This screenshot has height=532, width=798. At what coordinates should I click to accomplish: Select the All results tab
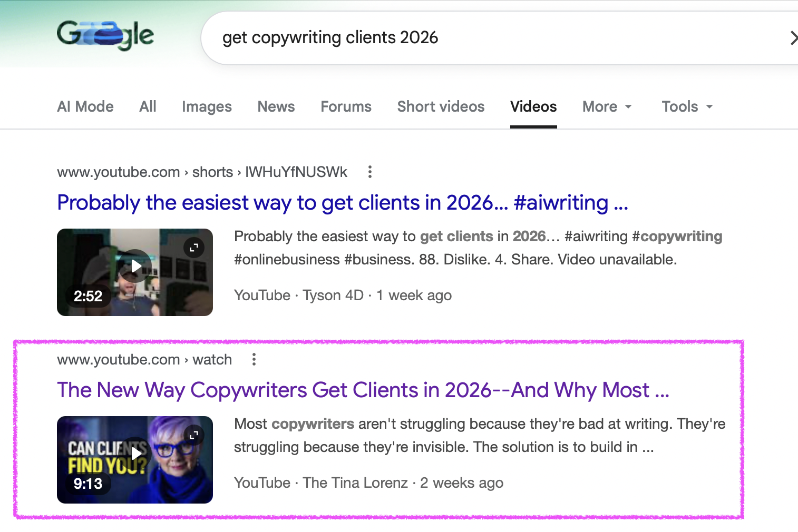click(x=147, y=106)
